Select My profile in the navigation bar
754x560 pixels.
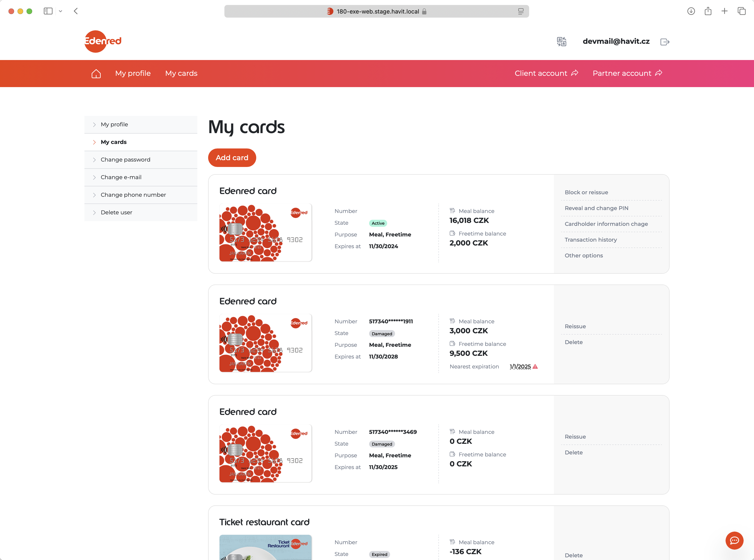point(133,73)
